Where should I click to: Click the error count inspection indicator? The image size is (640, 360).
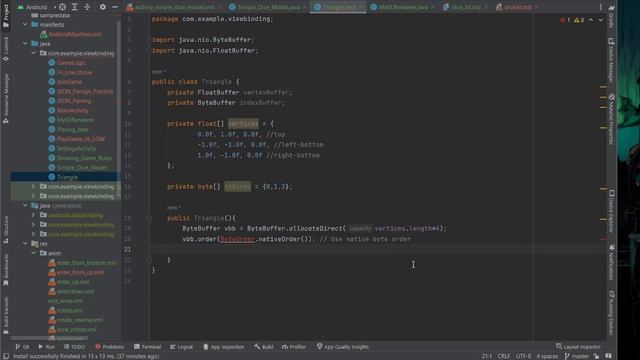click(565, 20)
